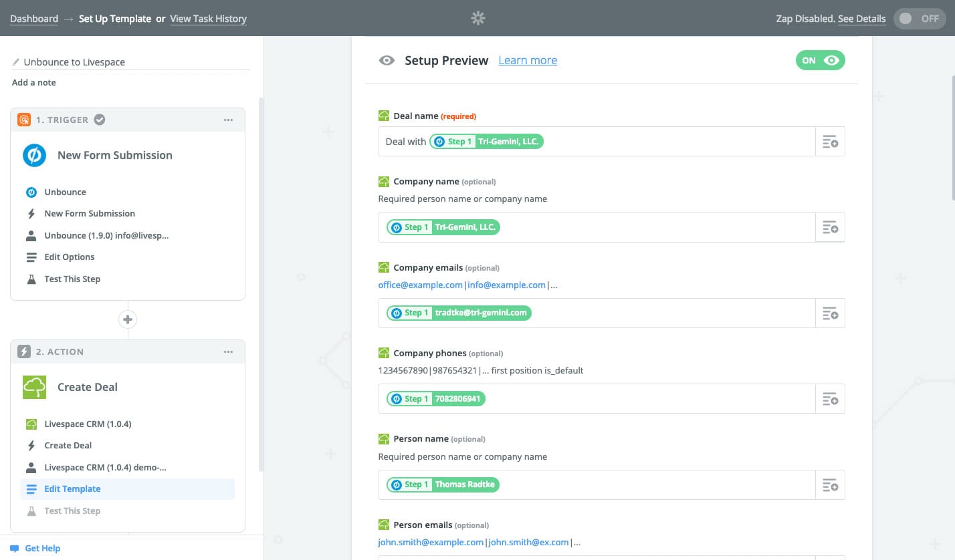
Task: Click the large Unbounce logo by New Form Submission
Action: point(34,155)
